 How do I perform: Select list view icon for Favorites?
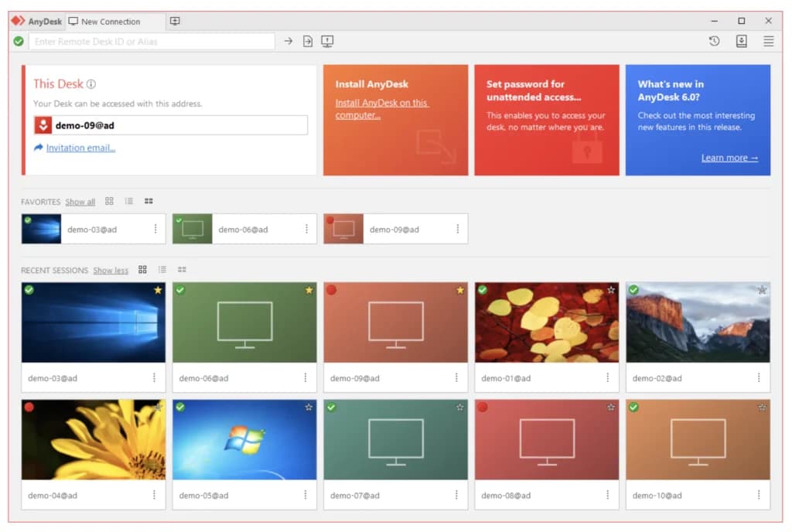pyautogui.click(x=129, y=201)
